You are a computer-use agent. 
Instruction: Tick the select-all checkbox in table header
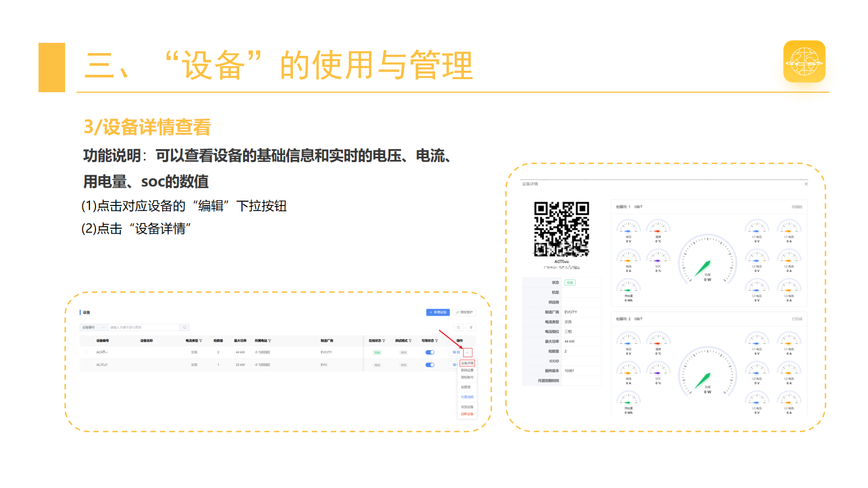click(86, 341)
